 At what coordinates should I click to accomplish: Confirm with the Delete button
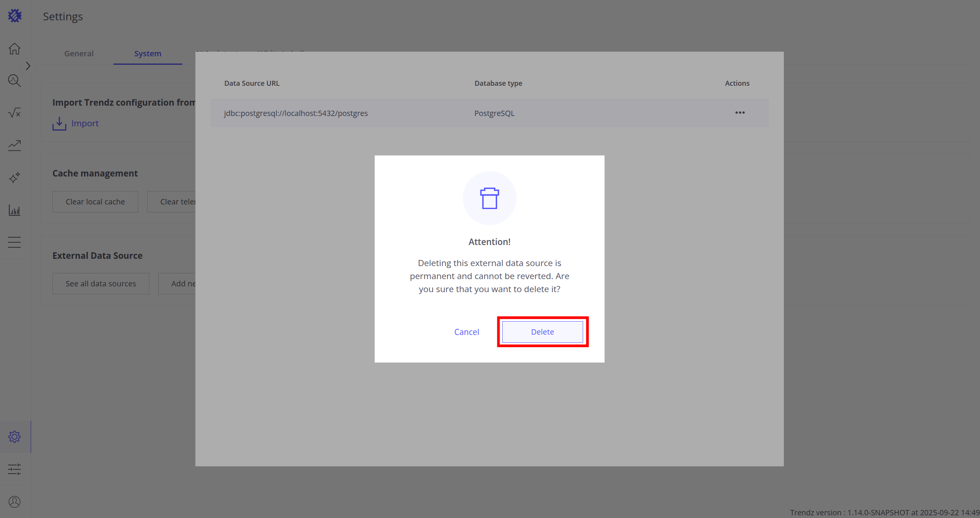pos(542,332)
